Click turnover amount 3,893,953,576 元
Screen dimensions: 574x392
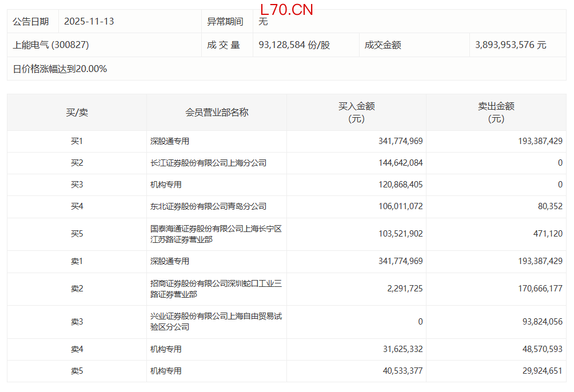511,45
